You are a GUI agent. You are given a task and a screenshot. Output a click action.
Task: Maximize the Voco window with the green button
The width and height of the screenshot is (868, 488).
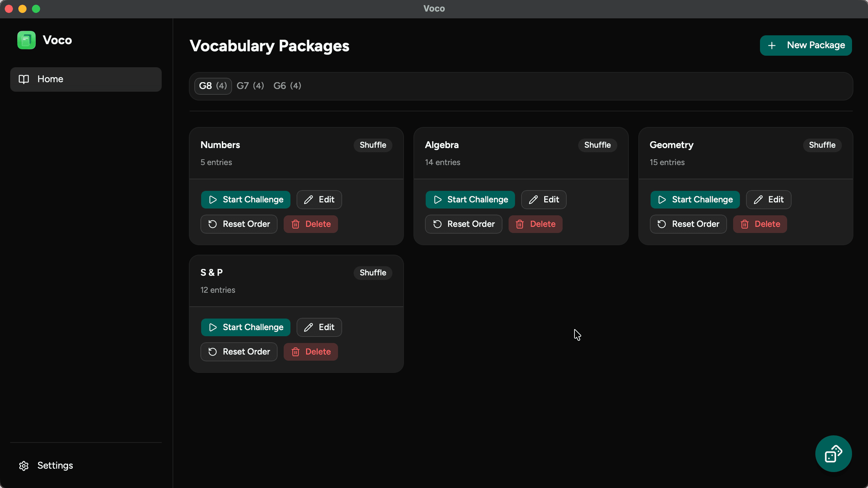click(36, 9)
